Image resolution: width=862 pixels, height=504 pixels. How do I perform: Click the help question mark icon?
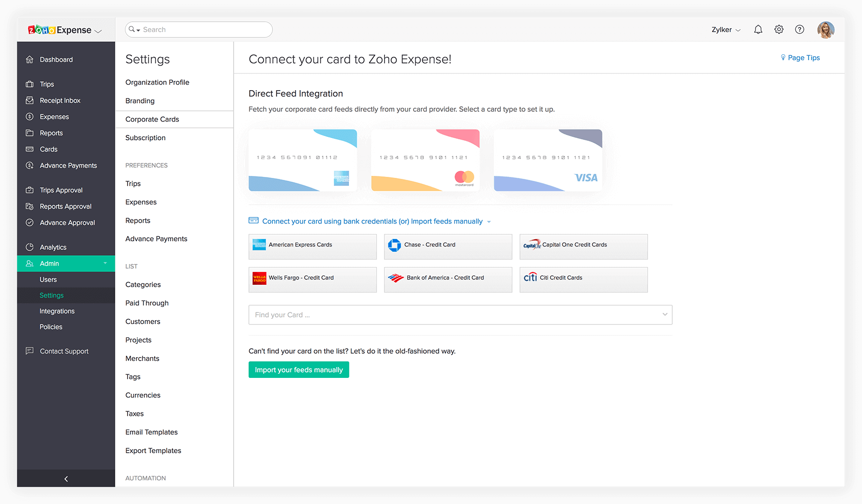(x=799, y=29)
